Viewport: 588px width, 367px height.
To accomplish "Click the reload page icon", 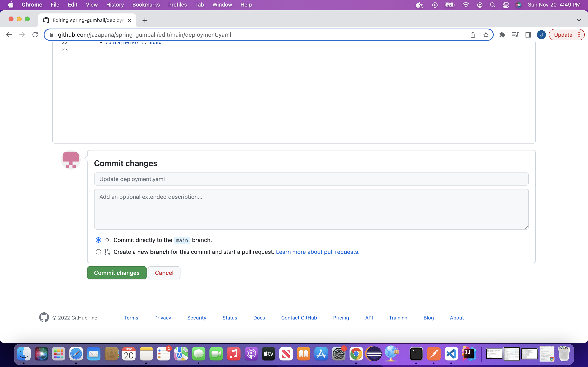I will 35,35.
